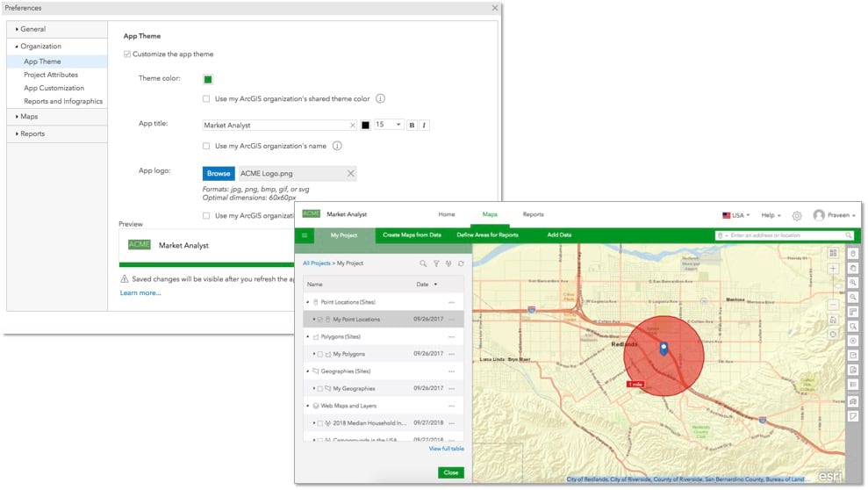
Task: Check the My Polygons layer checkbox
Action: tap(320, 354)
